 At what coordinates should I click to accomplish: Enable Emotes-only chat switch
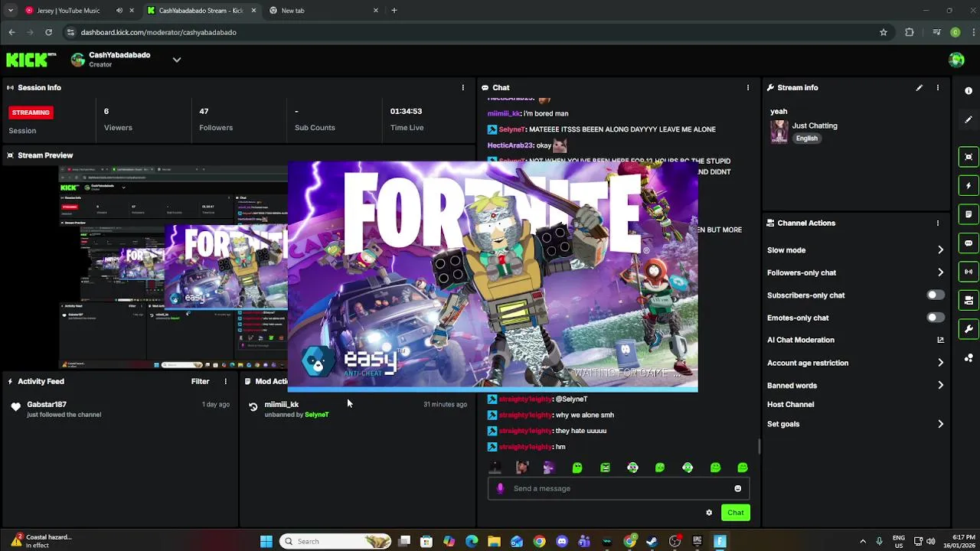pyautogui.click(x=935, y=317)
